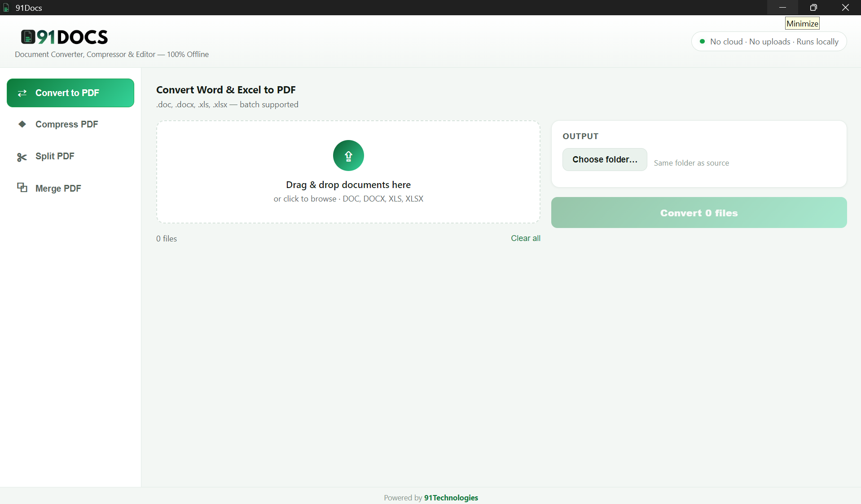Click the green status dot in the badge
The image size is (861, 504).
[702, 41]
